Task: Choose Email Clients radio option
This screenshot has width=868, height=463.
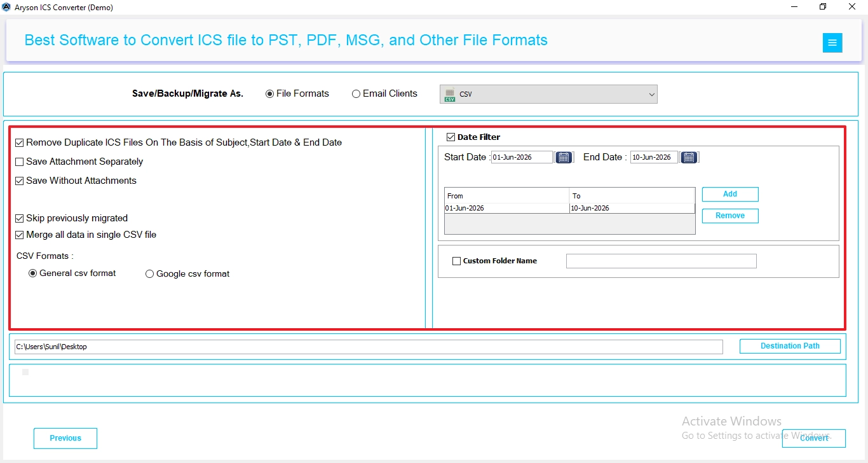Action: coord(356,93)
